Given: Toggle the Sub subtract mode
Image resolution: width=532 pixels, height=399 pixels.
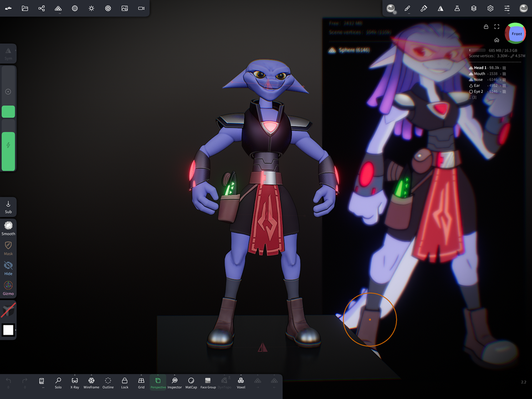Looking at the screenshot, I should (x=8, y=207).
